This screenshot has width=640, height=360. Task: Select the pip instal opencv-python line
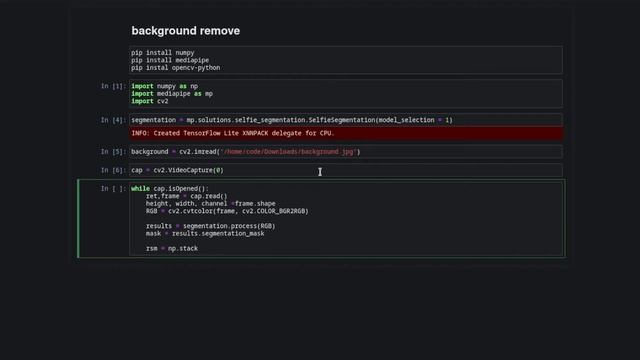176,68
